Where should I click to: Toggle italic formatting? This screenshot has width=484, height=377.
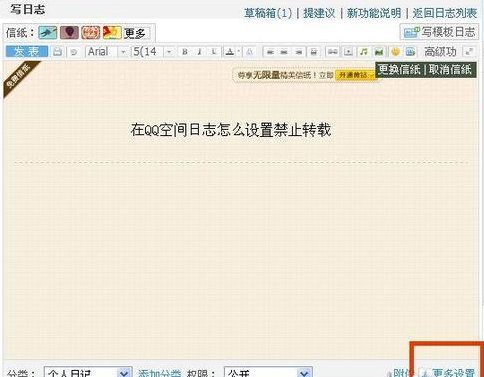pyautogui.click(x=199, y=52)
